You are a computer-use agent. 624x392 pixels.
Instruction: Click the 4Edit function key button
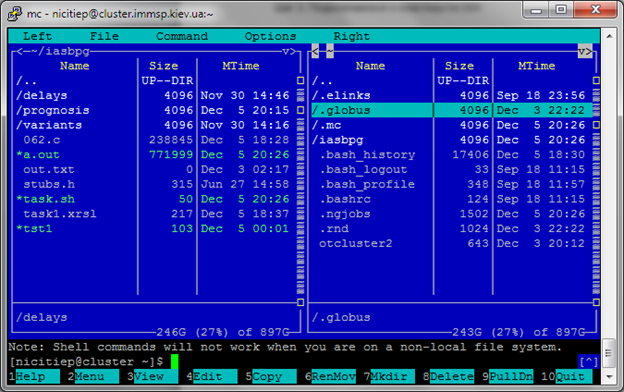212,376
